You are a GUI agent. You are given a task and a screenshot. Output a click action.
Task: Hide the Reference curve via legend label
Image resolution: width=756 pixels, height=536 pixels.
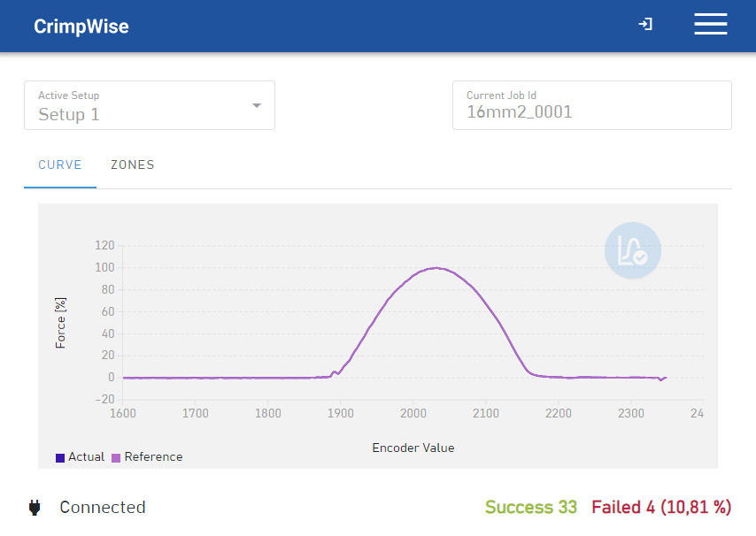(x=153, y=457)
